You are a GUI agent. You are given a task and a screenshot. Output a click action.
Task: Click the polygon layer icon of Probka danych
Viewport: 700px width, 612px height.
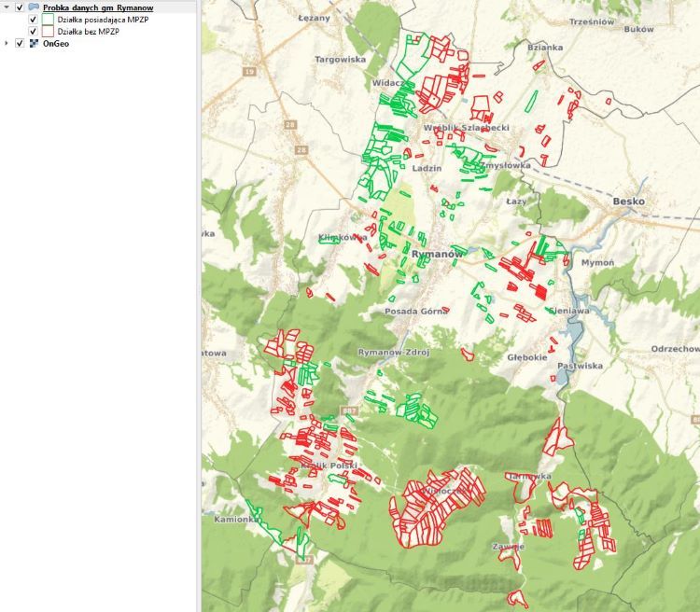[x=34, y=7]
